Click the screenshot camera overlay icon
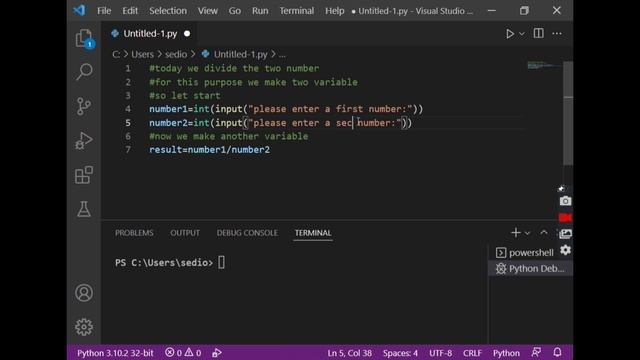The height and width of the screenshot is (360, 640). (x=565, y=201)
